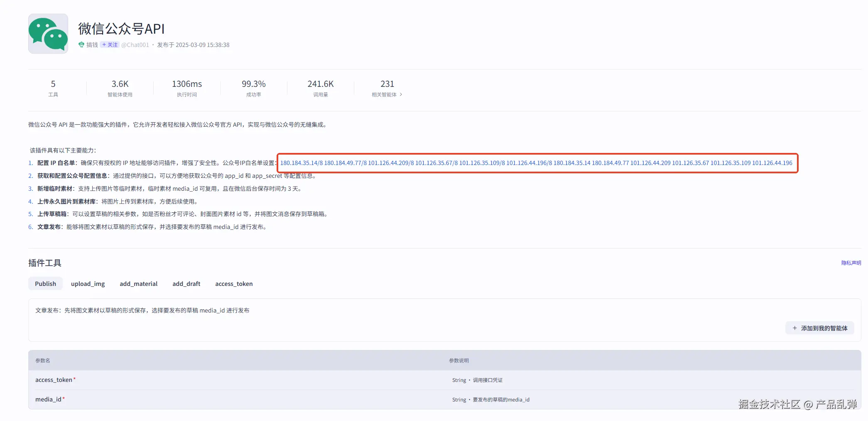The height and width of the screenshot is (421, 868).
Task: Switch to the add_material tab
Action: point(139,284)
